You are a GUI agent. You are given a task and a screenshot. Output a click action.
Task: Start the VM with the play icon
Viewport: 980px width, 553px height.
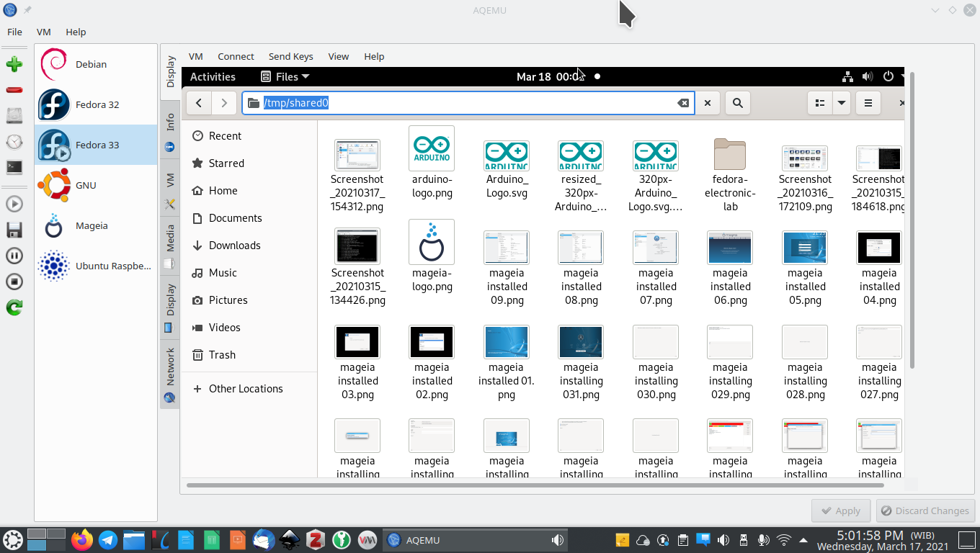coord(14,204)
